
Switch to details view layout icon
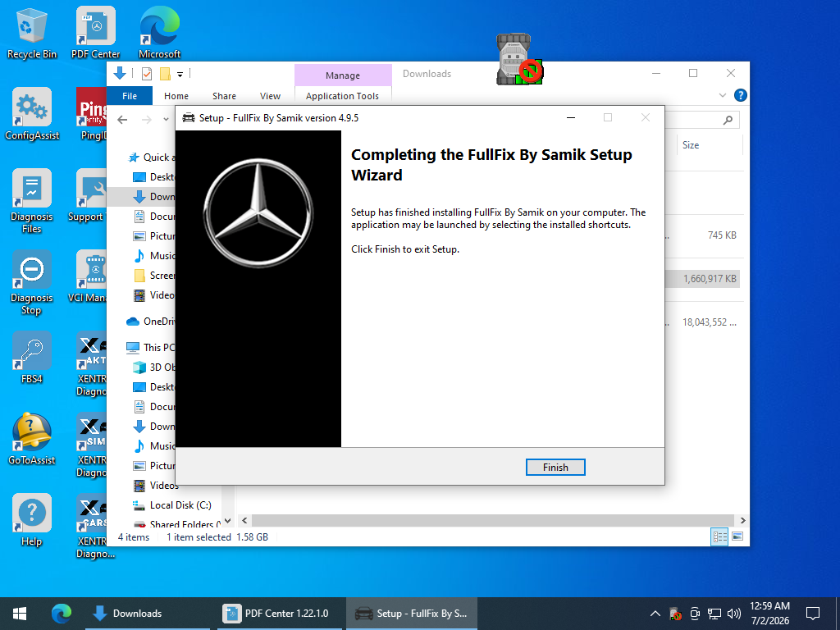click(719, 536)
